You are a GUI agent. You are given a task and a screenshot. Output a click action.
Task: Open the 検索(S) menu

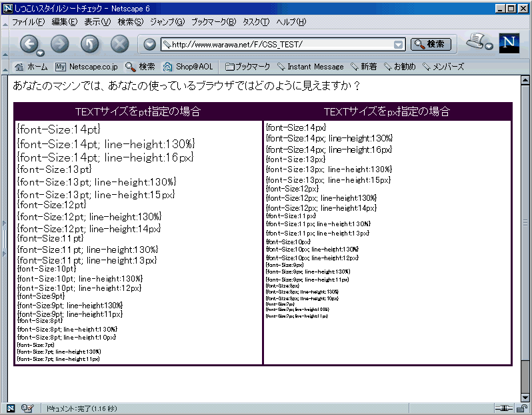pyautogui.click(x=131, y=22)
